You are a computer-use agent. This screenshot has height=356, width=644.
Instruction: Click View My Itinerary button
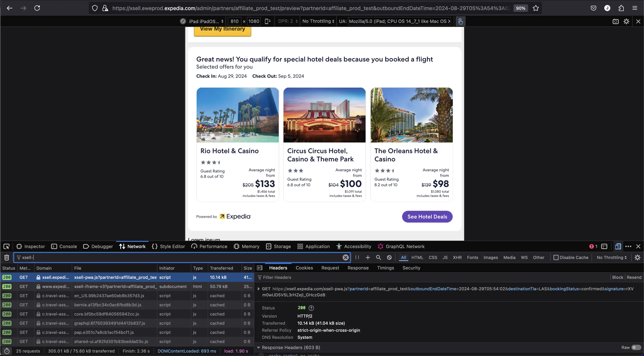[x=222, y=28]
